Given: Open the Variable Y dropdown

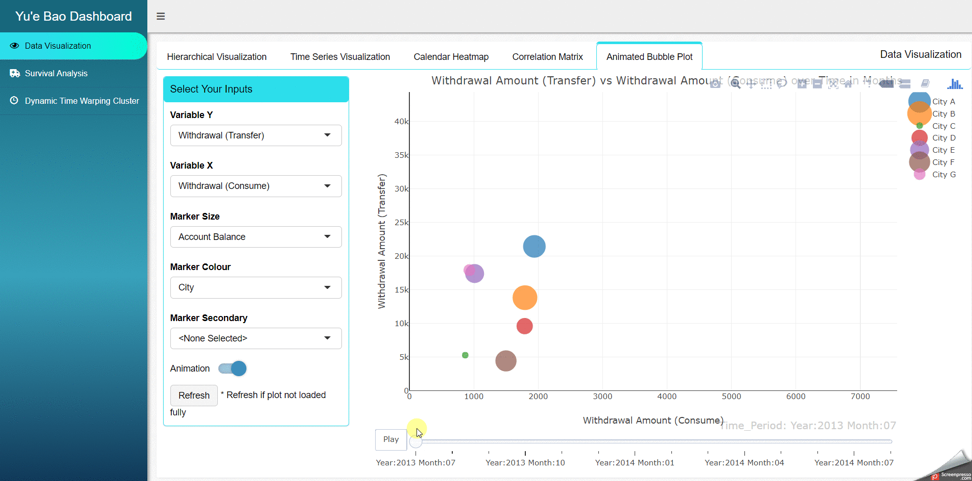Looking at the screenshot, I should coord(255,135).
